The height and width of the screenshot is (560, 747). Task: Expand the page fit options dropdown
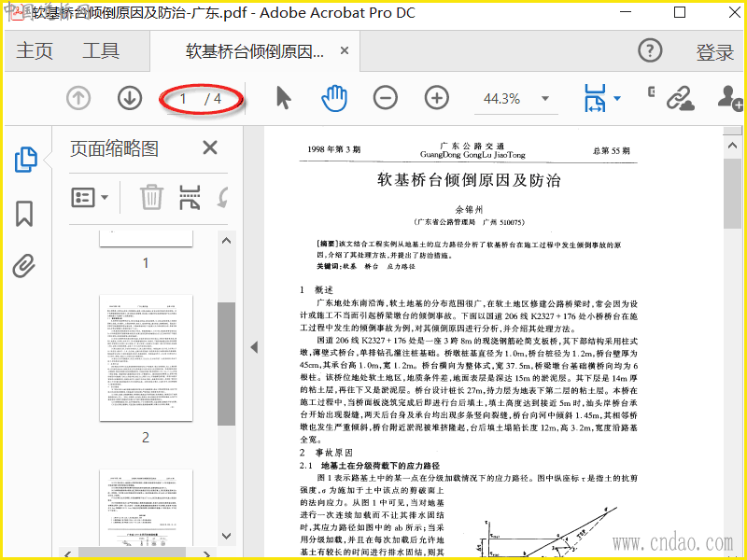point(617,99)
